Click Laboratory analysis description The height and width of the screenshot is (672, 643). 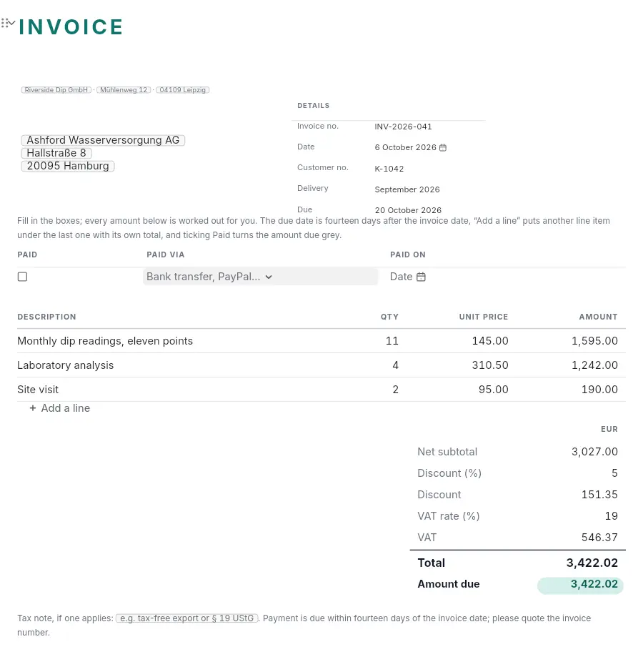click(66, 365)
